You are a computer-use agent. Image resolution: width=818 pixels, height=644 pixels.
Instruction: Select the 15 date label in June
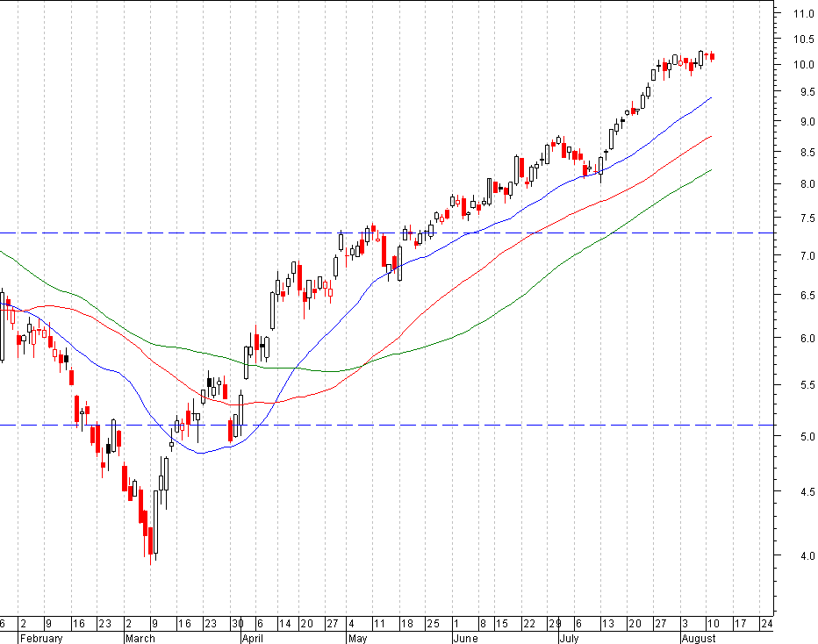[x=501, y=624]
